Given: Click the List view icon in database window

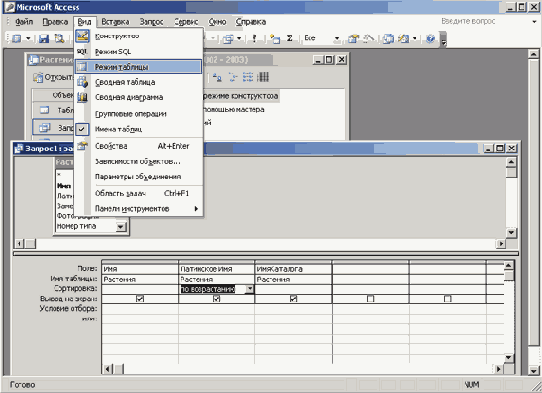Looking at the screenshot, I should point(248,77).
